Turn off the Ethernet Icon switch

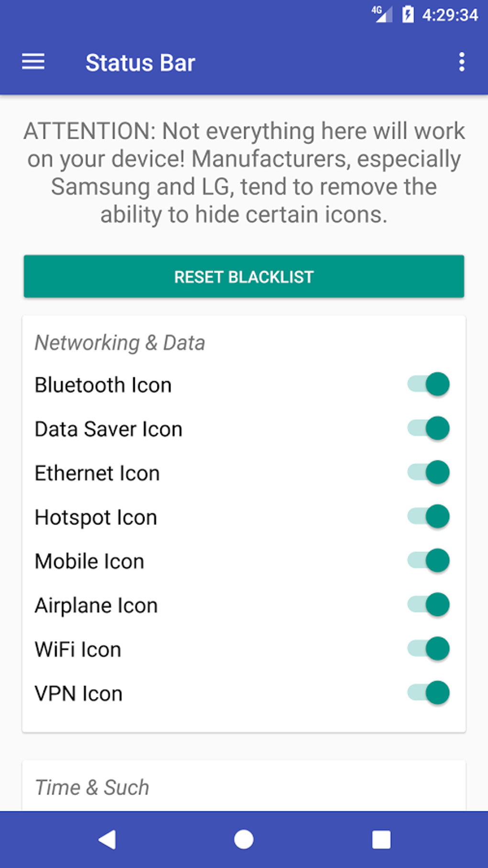(x=428, y=472)
